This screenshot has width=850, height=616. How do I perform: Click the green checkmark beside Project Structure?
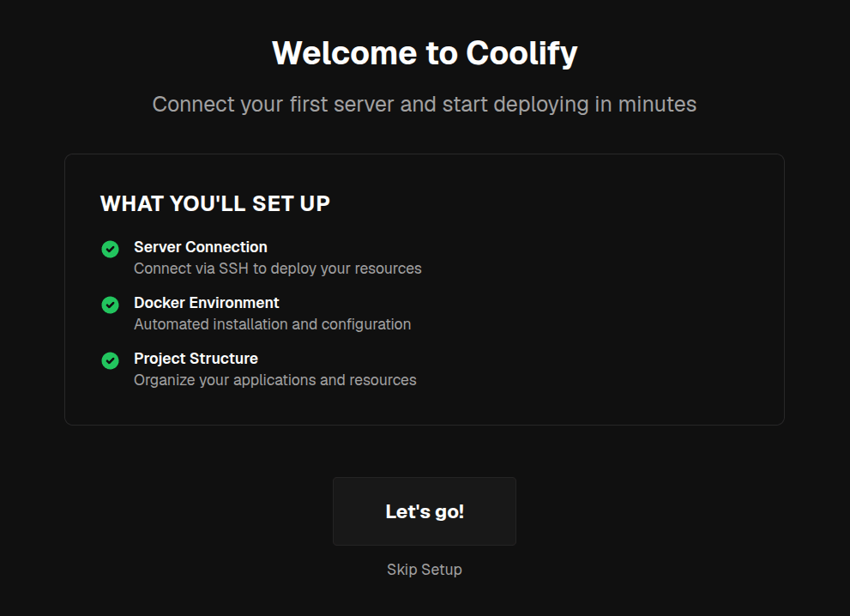110,360
